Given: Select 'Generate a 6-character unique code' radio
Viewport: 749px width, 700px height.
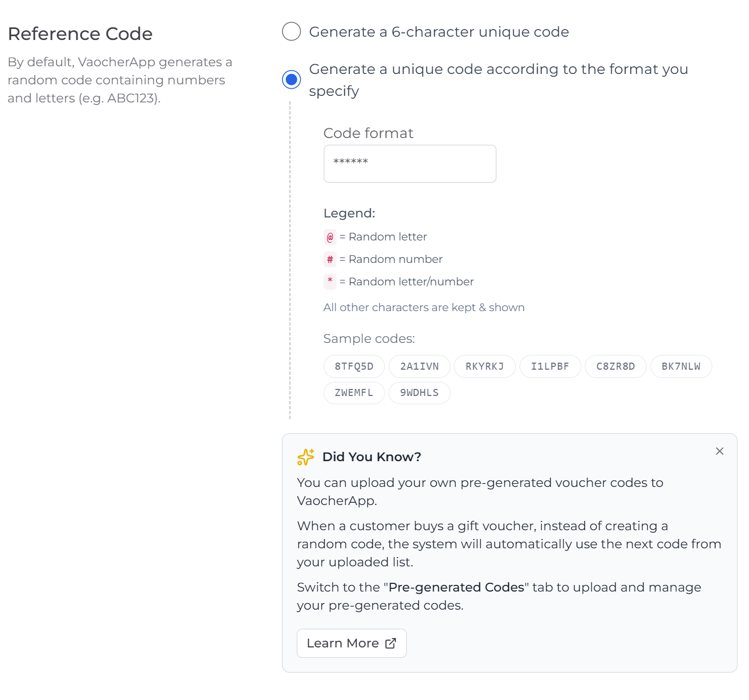Looking at the screenshot, I should tap(291, 32).
